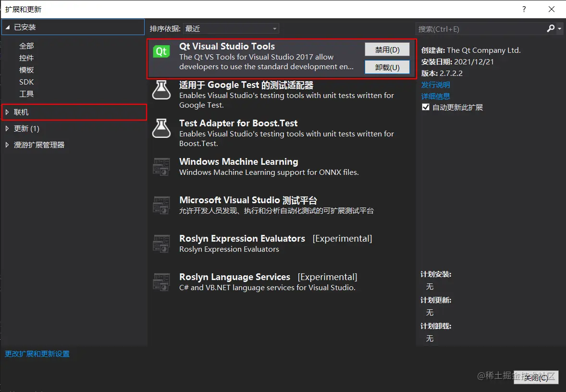566x392 pixels.
Task: Expand the 联机 category
Action: 7,112
